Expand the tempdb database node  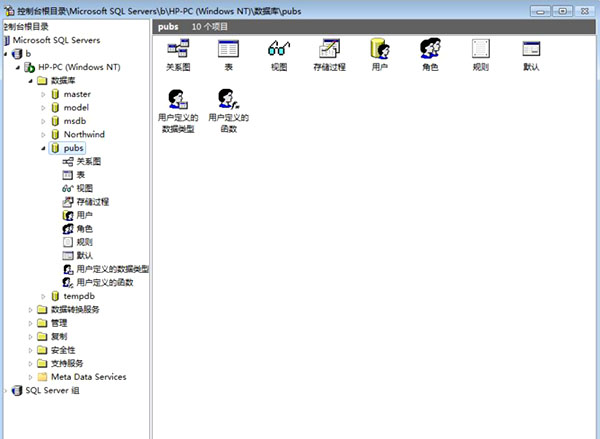tap(43, 296)
